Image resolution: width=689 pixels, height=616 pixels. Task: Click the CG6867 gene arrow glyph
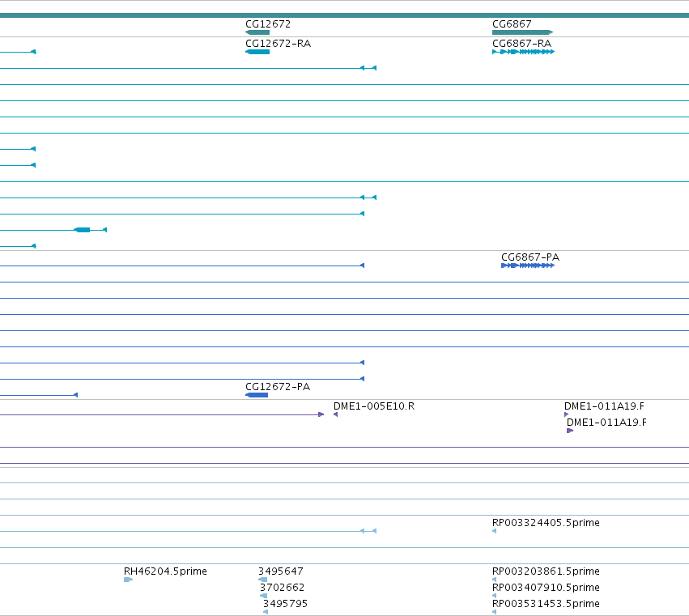pyautogui.click(x=522, y=32)
